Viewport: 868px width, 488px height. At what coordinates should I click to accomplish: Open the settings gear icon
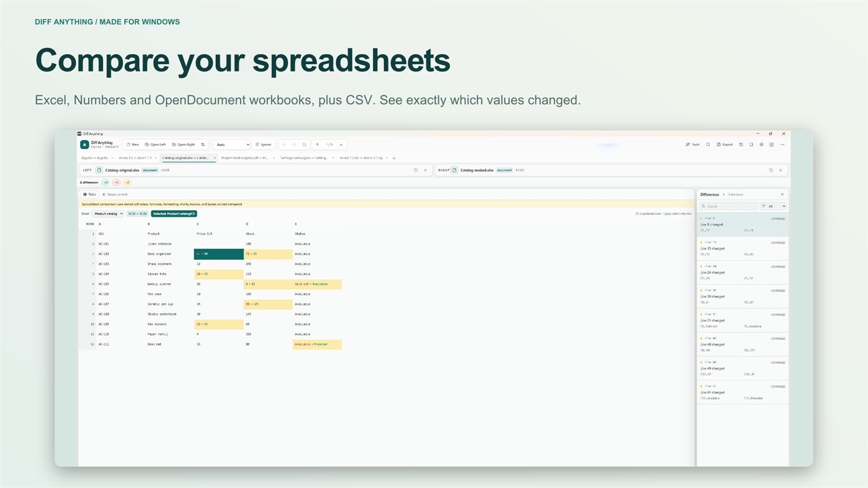click(761, 144)
